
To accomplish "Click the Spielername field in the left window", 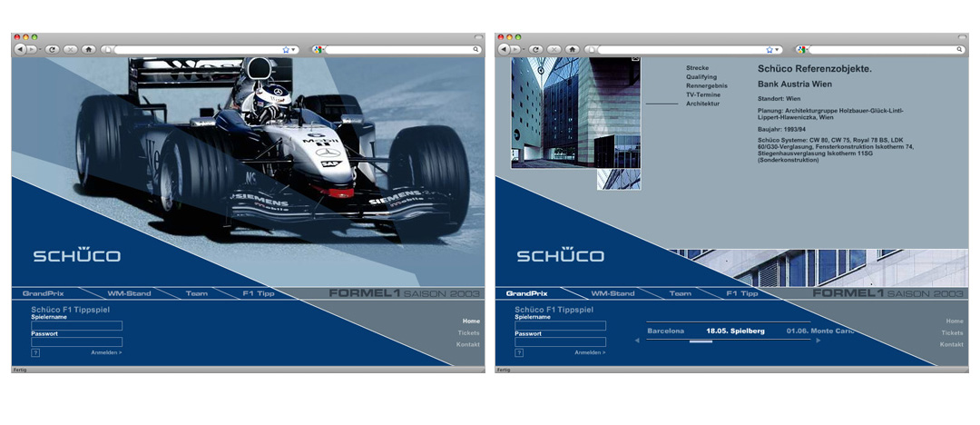I will (x=77, y=325).
